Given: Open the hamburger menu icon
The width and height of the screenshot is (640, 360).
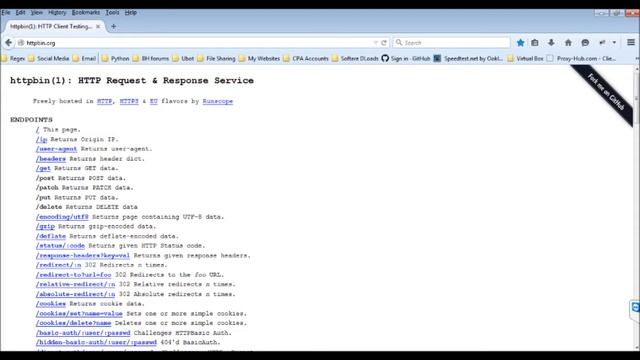Looking at the screenshot, I should [631, 42].
